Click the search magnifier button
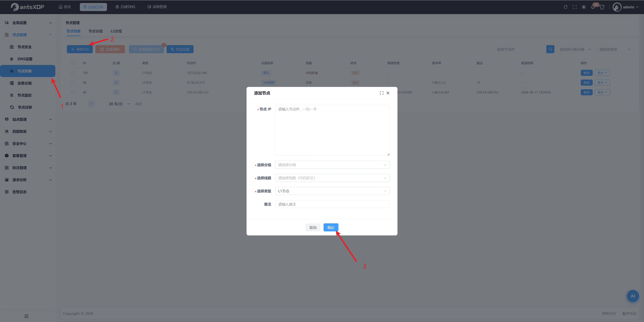The height and width of the screenshot is (322, 644). [x=550, y=49]
